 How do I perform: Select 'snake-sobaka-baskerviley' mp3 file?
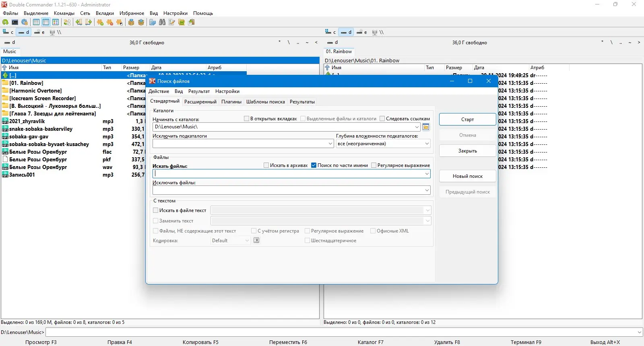pyautogui.click(x=41, y=129)
